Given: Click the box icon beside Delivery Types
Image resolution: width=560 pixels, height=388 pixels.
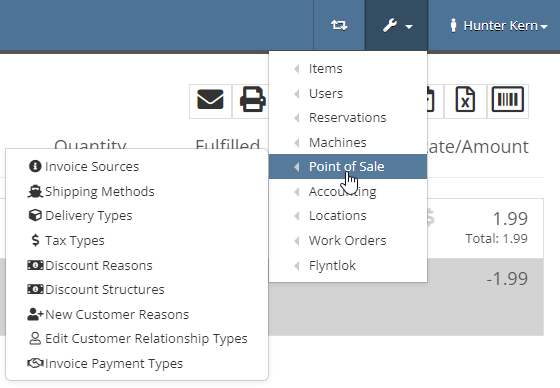Looking at the screenshot, I should (35, 215).
